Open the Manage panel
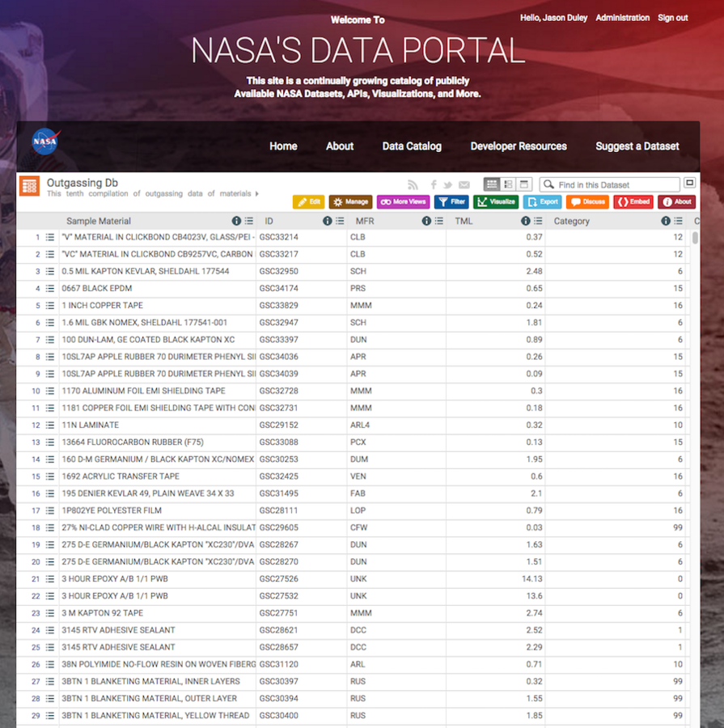This screenshot has height=728, width=724. click(350, 202)
